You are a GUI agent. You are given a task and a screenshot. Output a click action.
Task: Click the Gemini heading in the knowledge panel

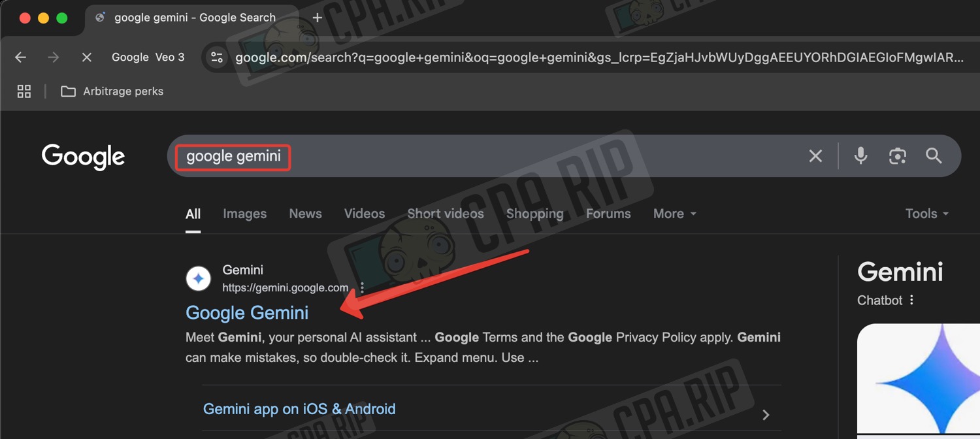pos(900,272)
